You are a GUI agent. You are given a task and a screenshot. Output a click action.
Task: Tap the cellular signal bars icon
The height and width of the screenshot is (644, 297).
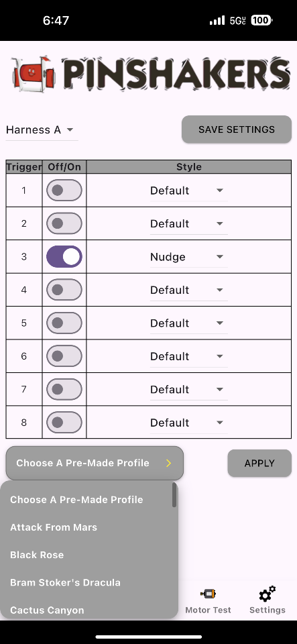click(217, 20)
